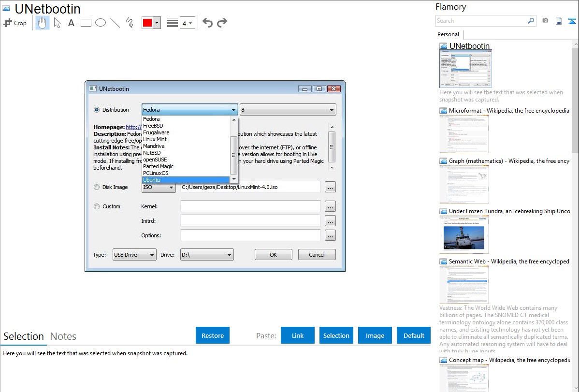579x392 pixels.
Task: Choose NetBSD in the distribution list
Action: pos(186,153)
